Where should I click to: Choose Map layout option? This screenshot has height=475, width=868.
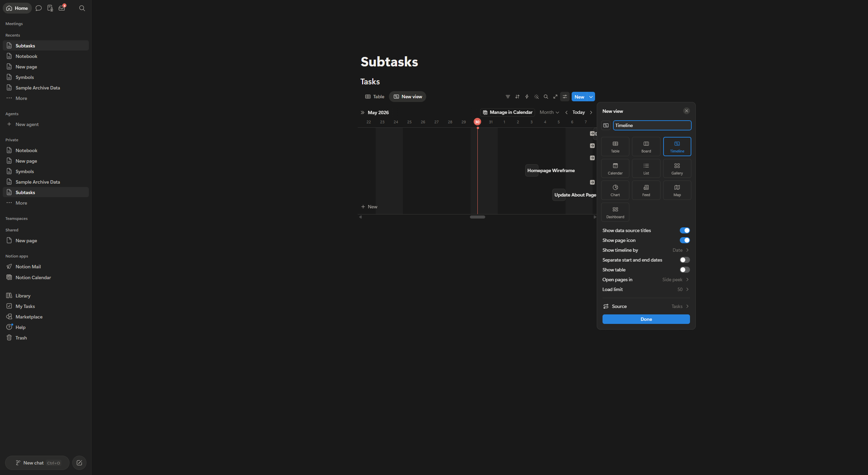[677, 190]
